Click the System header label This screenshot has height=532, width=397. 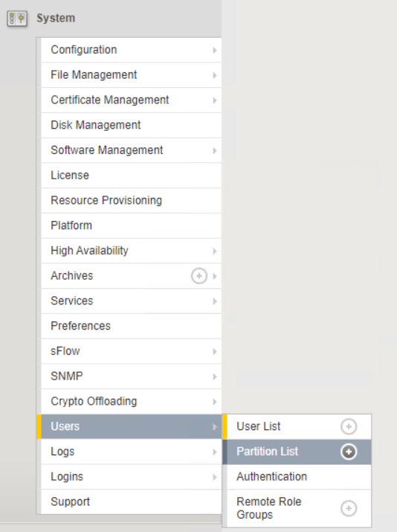56,18
